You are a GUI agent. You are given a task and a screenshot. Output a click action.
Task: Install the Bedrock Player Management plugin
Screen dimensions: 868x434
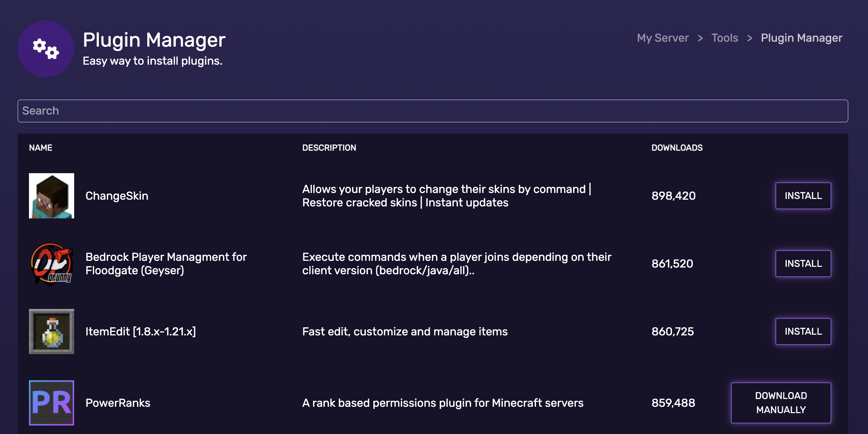tap(803, 263)
